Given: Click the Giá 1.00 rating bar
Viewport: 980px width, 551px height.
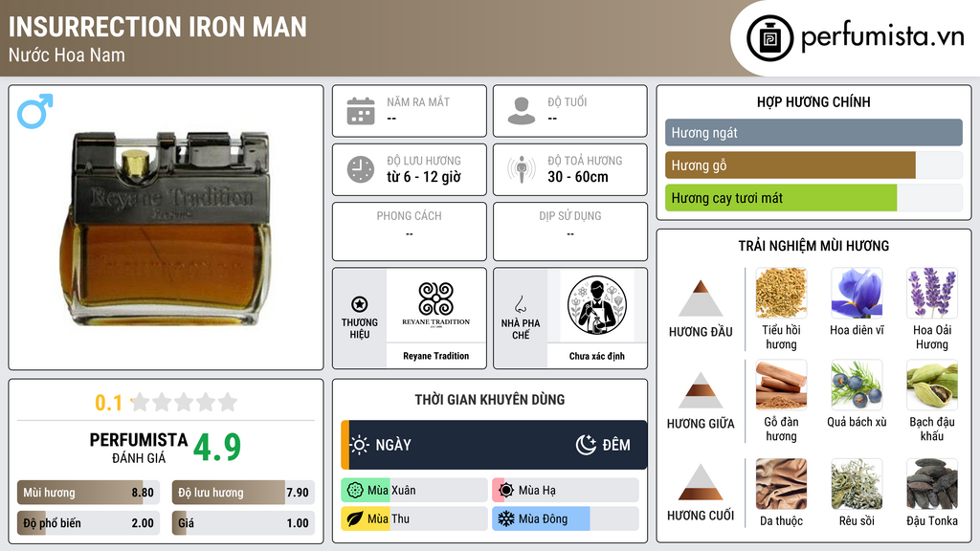Looking at the screenshot, I should point(243,523).
